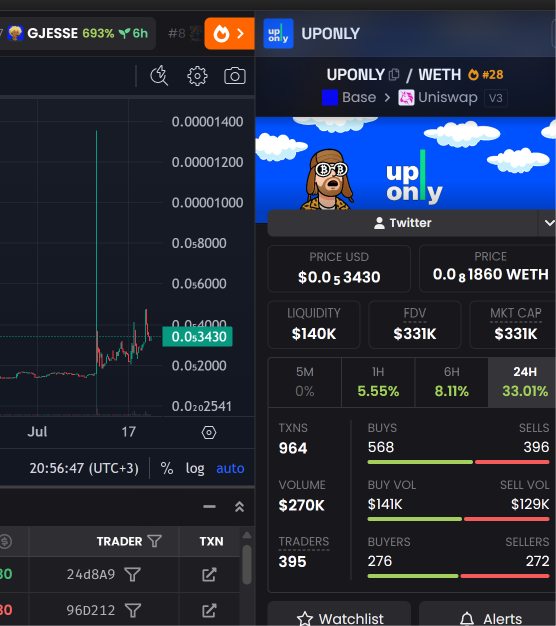Select the TRADERS 395 value
Viewport: 556px width, 626px height.
point(292,562)
